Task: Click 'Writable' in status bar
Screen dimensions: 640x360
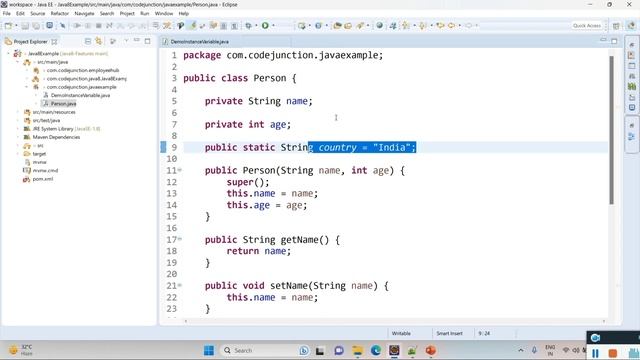Action: click(x=401, y=333)
